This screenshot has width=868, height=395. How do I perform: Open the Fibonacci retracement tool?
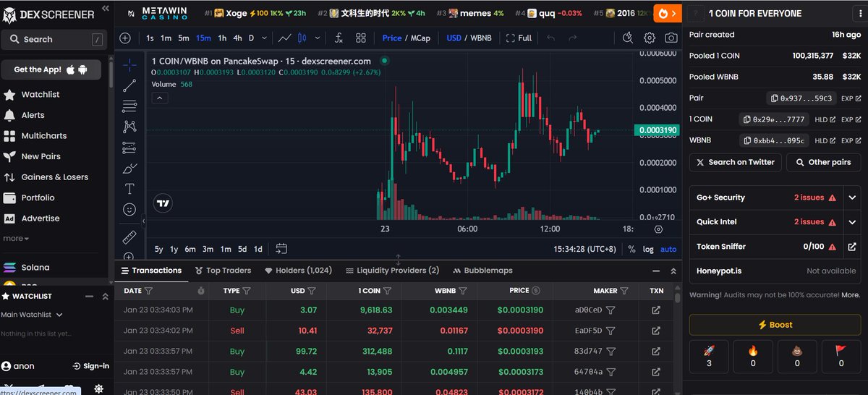tap(129, 106)
